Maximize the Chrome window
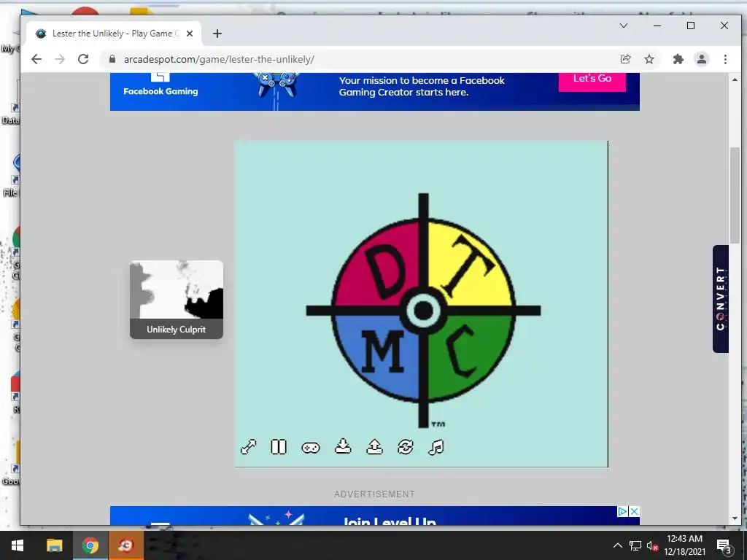Screen dimensions: 747x560 (691, 26)
